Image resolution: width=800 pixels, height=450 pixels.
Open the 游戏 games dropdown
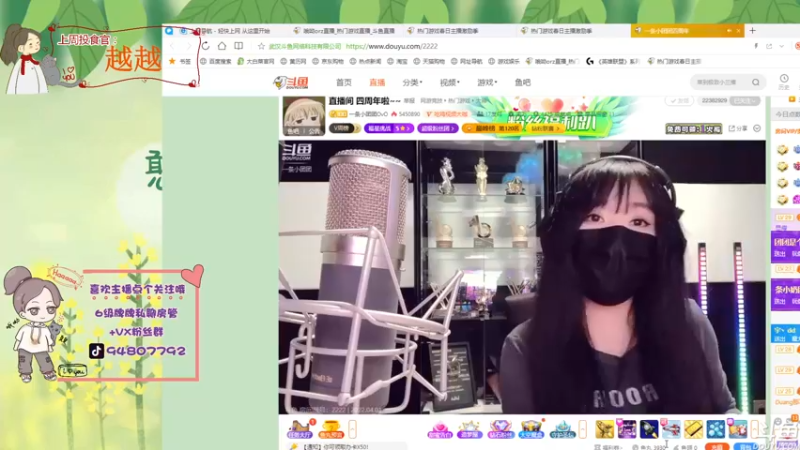coord(487,82)
